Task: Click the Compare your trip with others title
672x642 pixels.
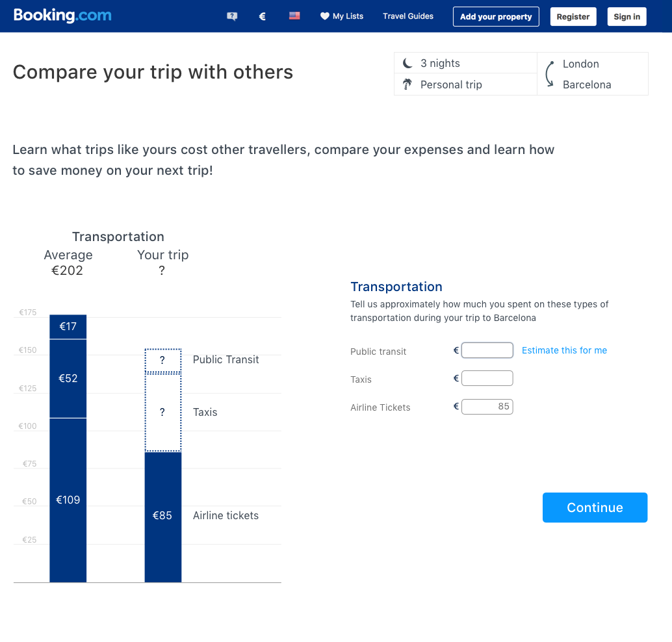Action: tap(153, 72)
